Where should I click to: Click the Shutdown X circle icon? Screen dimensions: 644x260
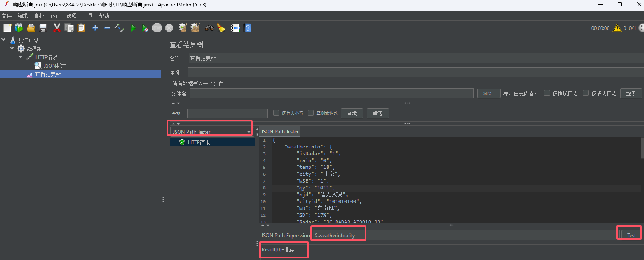169,28
